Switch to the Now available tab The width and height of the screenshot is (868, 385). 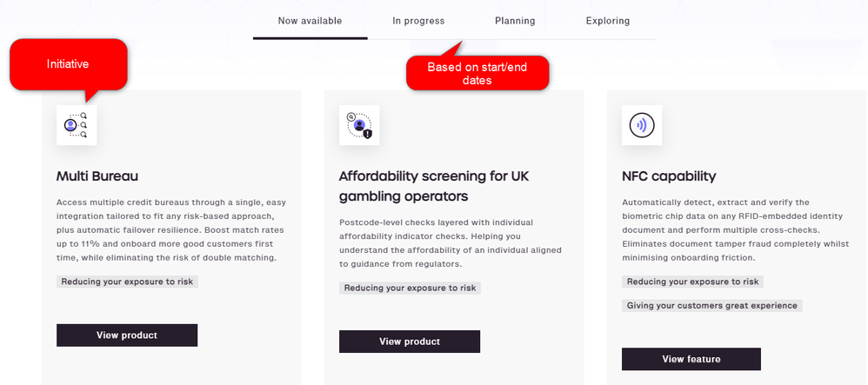click(x=310, y=21)
